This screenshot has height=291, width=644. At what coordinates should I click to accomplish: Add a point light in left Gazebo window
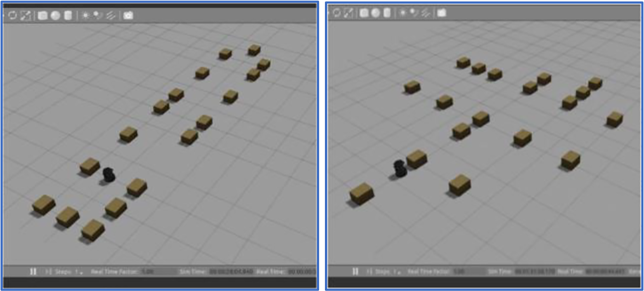pos(85,16)
